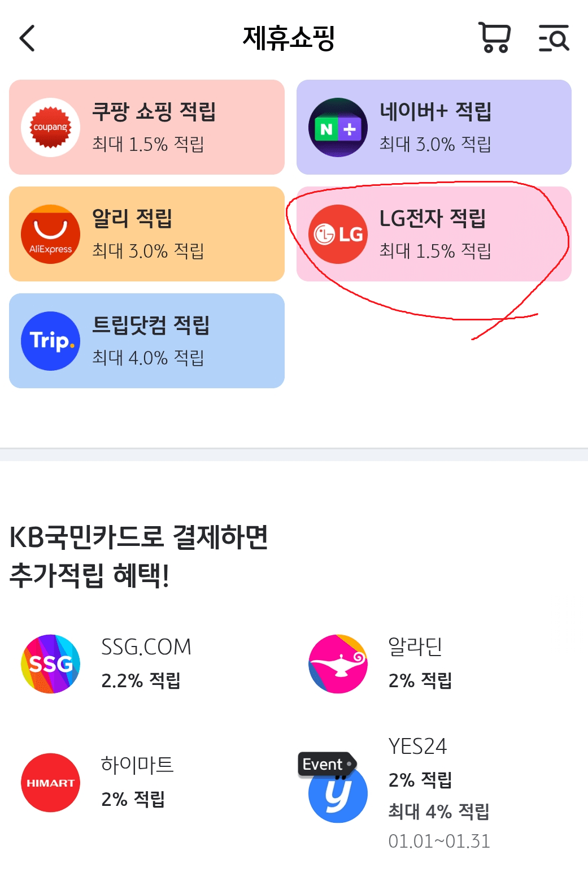This screenshot has height=872, width=588.
Task: Tap the LG logo icon
Action: pos(338,234)
